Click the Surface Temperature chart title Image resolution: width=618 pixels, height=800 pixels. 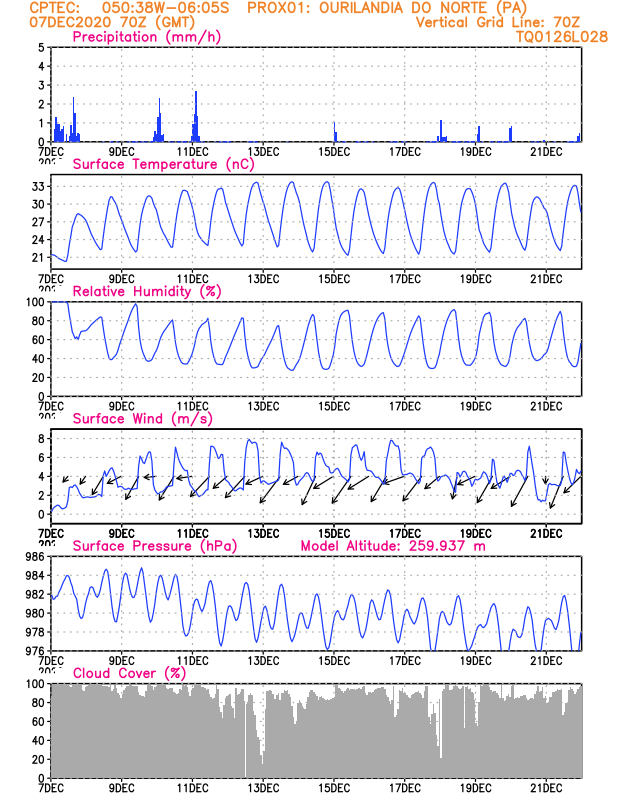(x=163, y=164)
